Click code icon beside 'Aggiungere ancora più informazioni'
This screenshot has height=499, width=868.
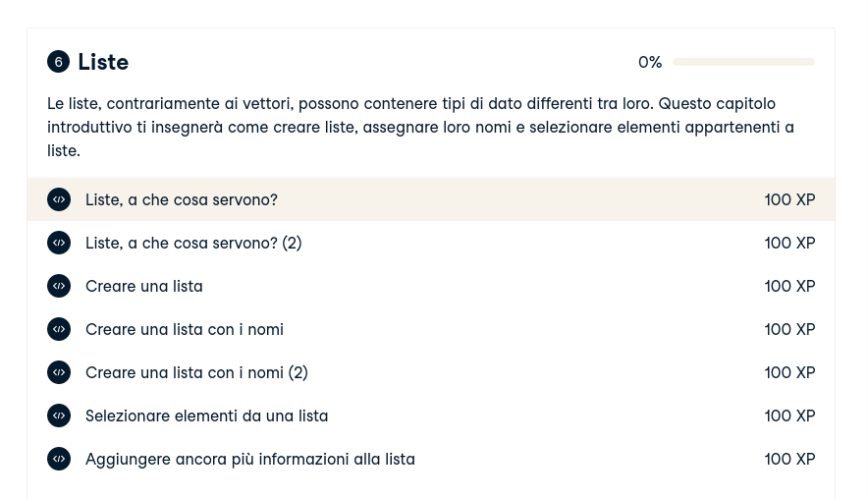(x=59, y=459)
